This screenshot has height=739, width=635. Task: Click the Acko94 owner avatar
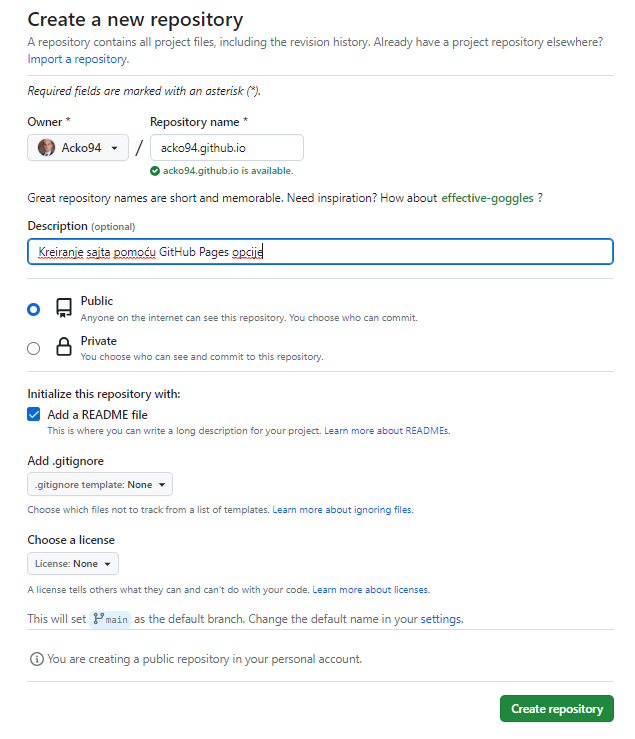tap(46, 148)
